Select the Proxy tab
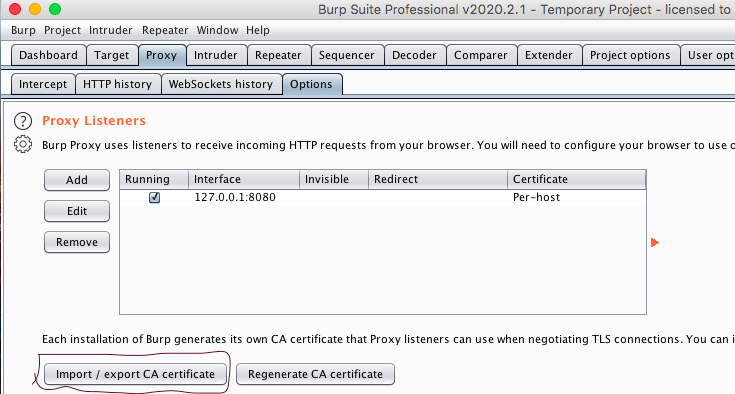The width and height of the screenshot is (735, 394). coord(161,55)
